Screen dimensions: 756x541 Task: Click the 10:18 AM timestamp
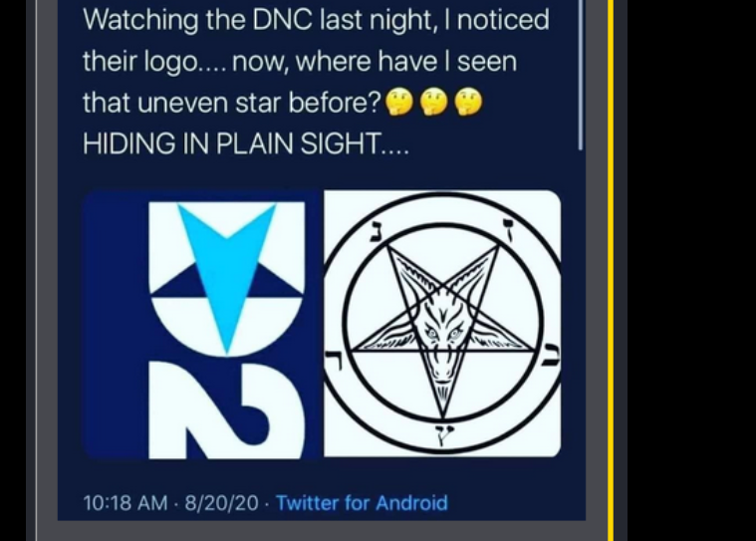pos(126,503)
